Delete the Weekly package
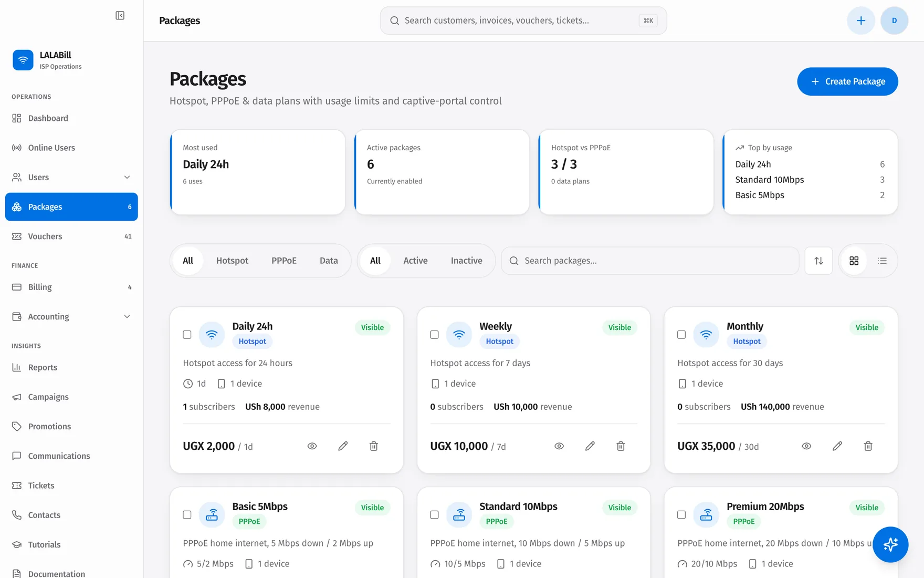The height and width of the screenshot is (578, 924). [x=621, y=446]
